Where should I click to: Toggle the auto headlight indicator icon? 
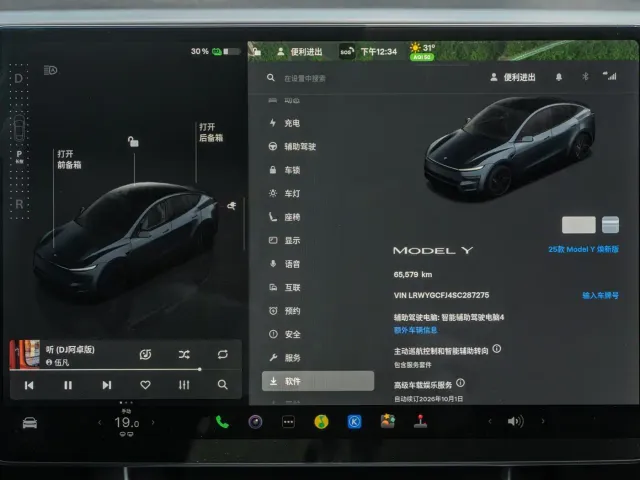point(50,70)
